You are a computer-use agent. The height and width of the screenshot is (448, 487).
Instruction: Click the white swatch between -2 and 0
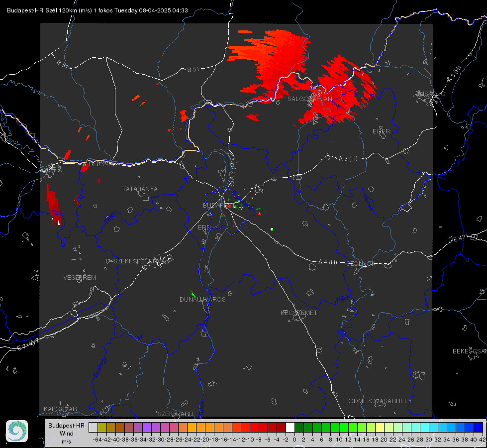point(290,427)
